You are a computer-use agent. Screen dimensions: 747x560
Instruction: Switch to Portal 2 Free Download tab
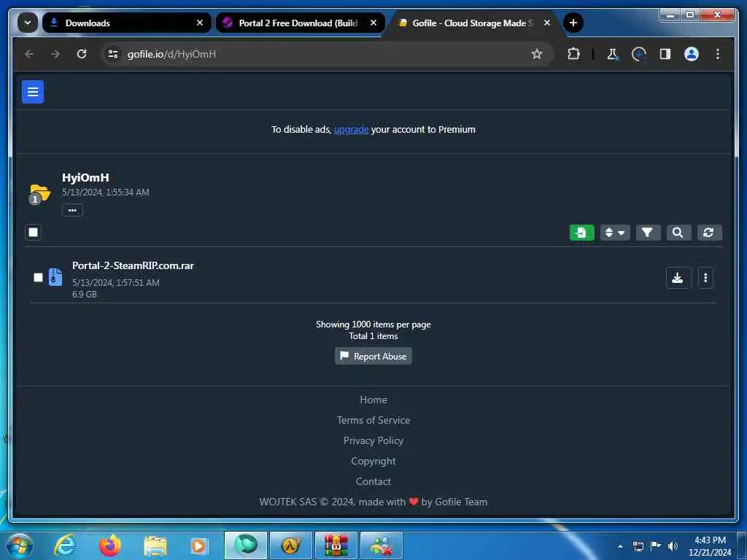coord(300,23)
